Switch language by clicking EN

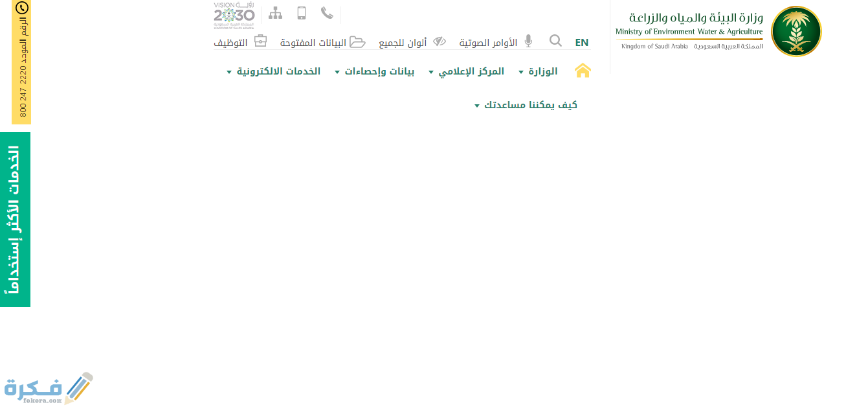point(581,41)
